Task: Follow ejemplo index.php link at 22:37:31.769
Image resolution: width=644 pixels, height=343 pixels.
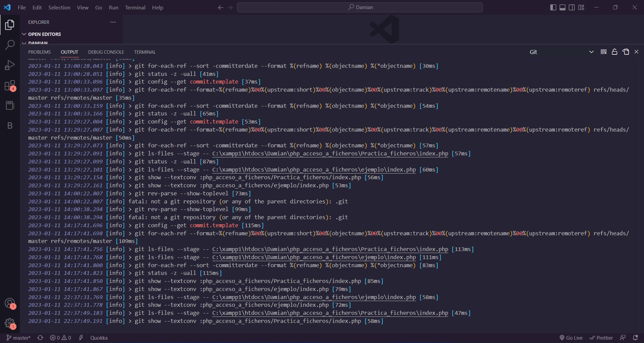Action: pyautogui.click(x=314, y=297)
